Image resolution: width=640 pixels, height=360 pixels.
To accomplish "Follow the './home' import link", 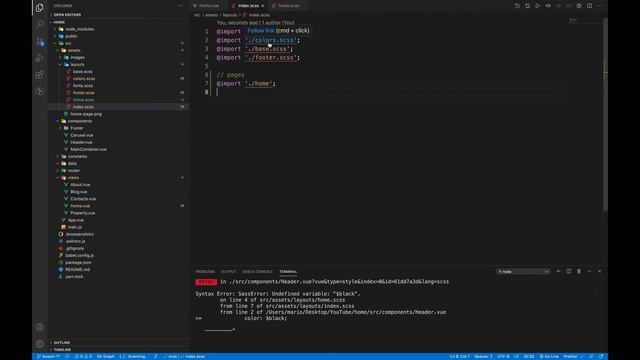I will [x=259, y=84].
